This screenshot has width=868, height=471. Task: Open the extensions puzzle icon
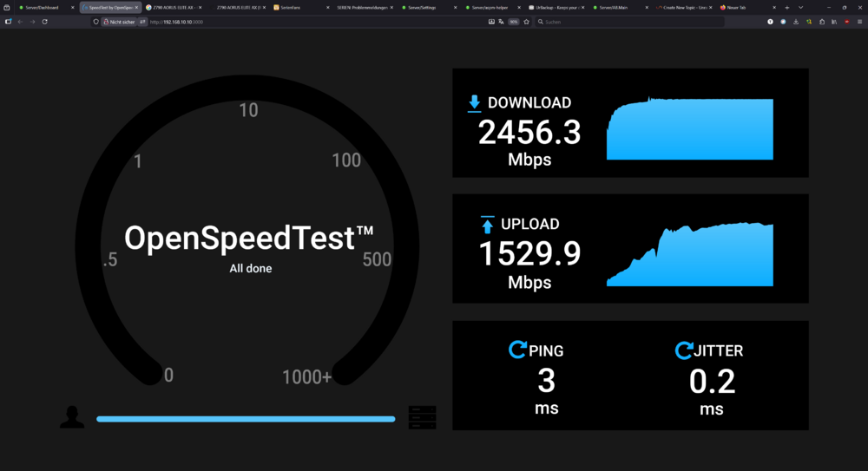click(x=822, y=22)
